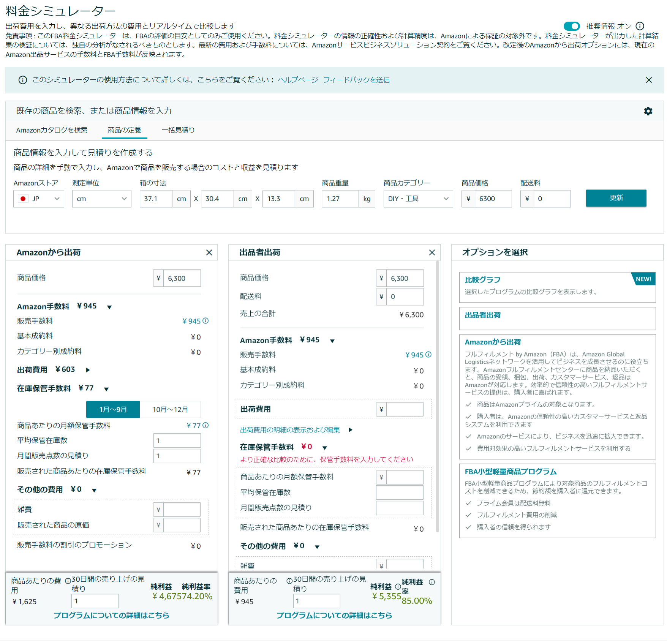Collapse その他の費用 in 出品者出荷 panel

[x=317, y=547]
